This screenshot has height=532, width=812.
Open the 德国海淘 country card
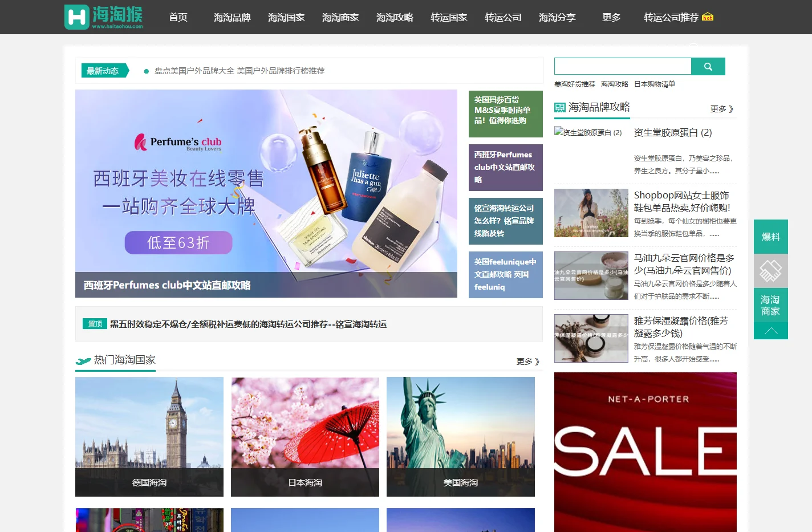click(x=149, y=437)
